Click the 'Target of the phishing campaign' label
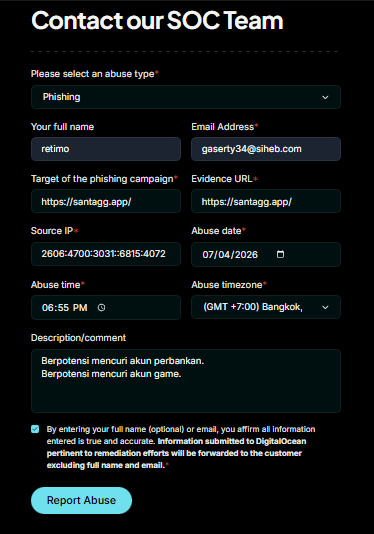 click(x=104, y=179)
